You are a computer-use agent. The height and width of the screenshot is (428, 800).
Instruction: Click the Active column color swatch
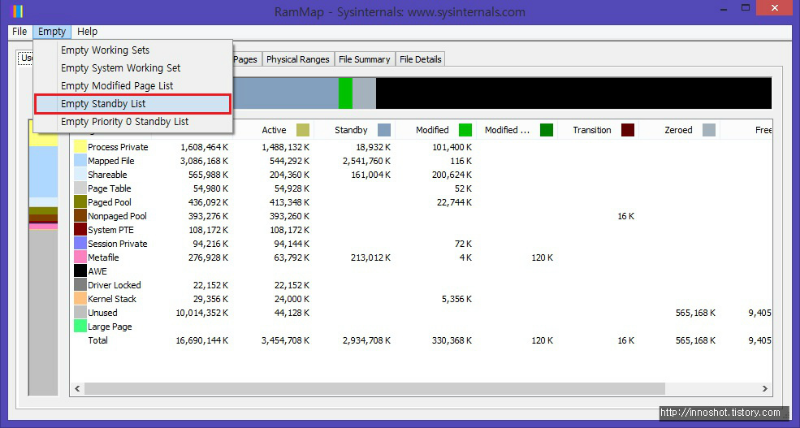click(303, 130)
